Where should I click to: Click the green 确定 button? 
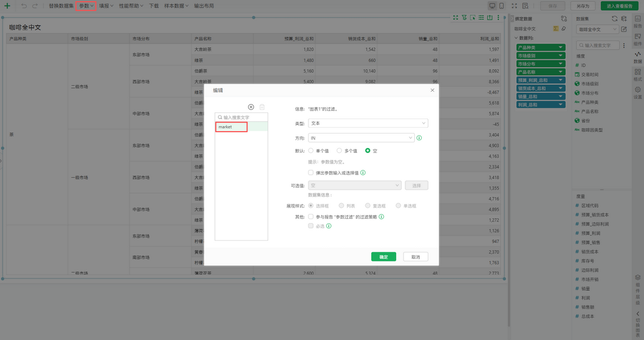pyautogui.click(x=384, y=257)
